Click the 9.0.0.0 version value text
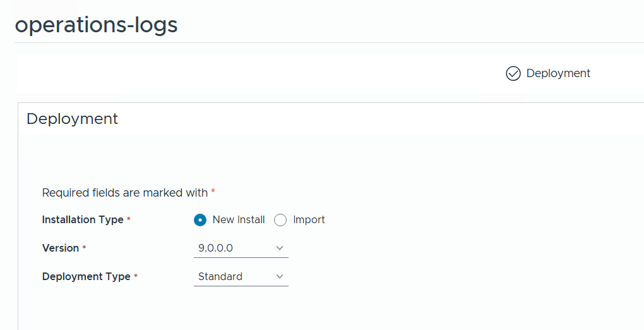The height and width of the screenshot is (330, 644). 215,248
